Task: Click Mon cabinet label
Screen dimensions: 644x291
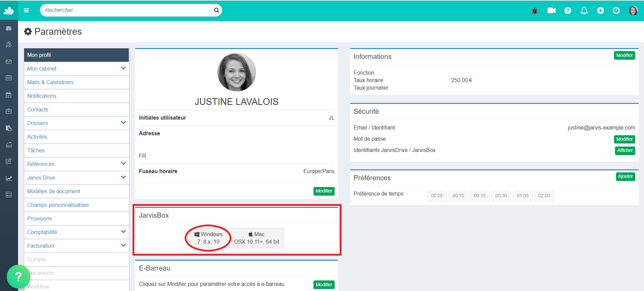Action: [42, 68]
